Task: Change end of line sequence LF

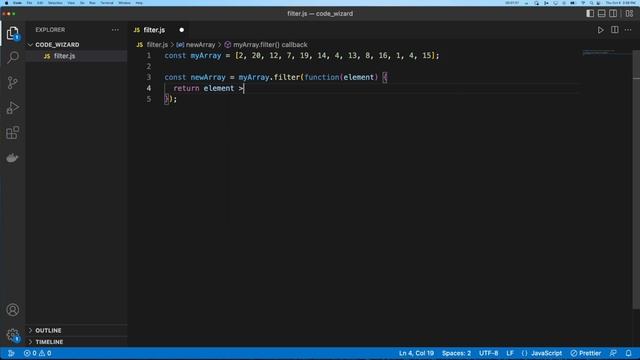Action: [x=510, y=353]
